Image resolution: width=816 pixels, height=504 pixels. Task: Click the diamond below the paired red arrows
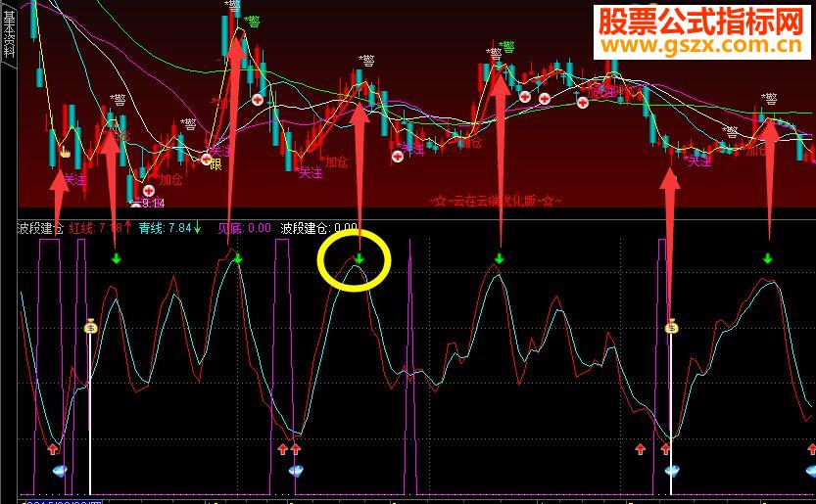(x=297, y=471)
